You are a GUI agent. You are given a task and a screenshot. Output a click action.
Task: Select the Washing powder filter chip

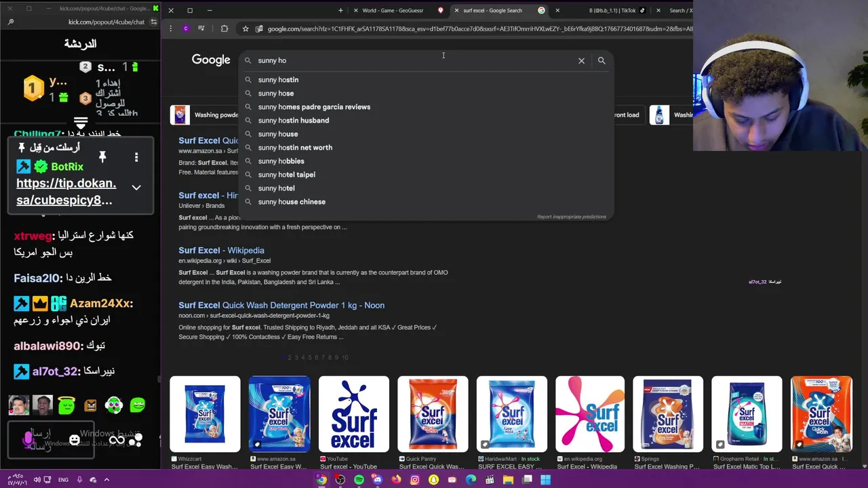(204, 115)
